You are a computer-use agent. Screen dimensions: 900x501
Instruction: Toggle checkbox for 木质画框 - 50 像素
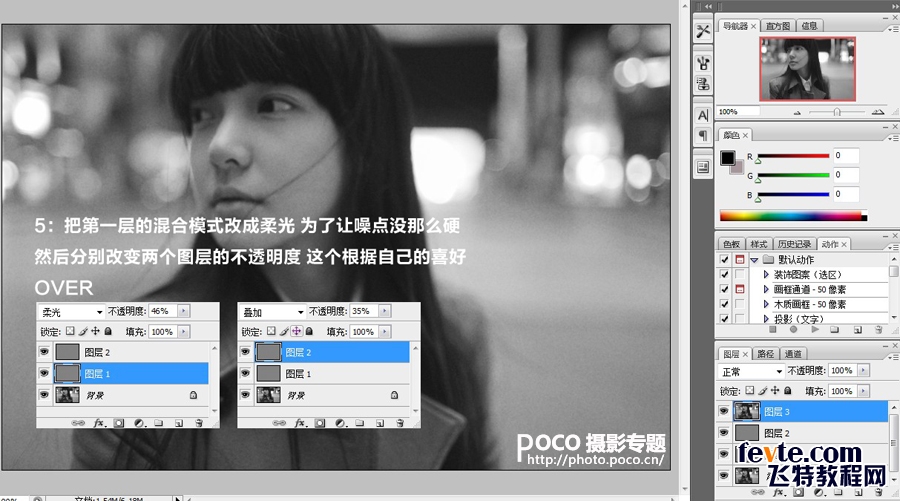724,304
